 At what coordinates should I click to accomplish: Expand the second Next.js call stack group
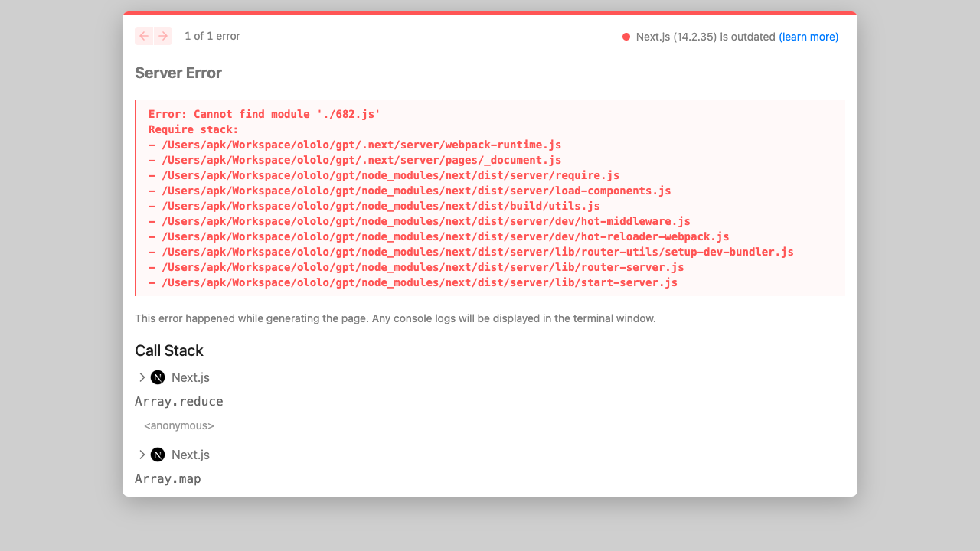pyautogui.click(x=174, y=455)
